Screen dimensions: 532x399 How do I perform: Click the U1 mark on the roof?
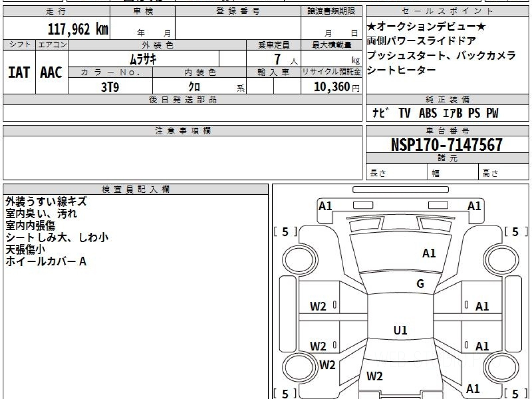400,330
